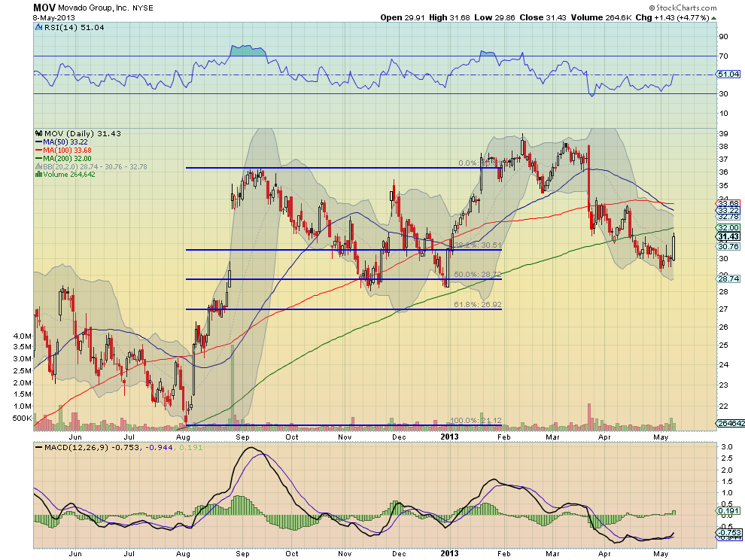Click the 33.22 blue price tag on right axis

click(x=728, y=210)
